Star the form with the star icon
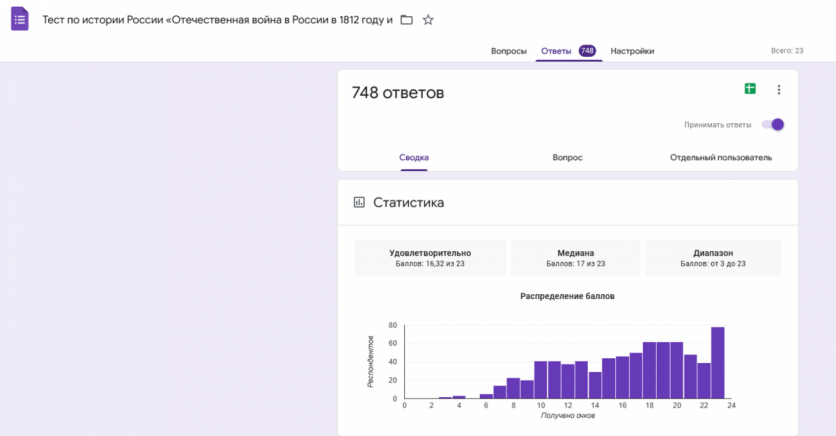This screenshot has height=436, width=836. click(x=428, y=20)
